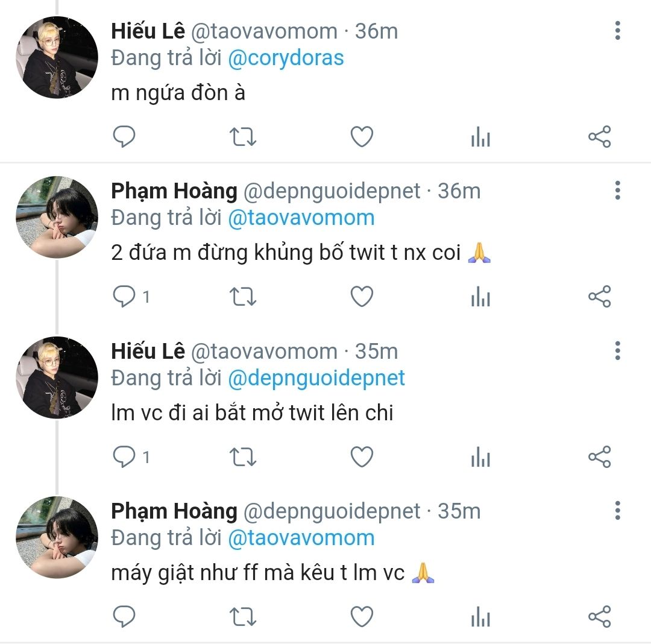Viewport: 651px width, 644px height.
Task: Like the "2 đứa m đừng khủng bố" tweet
Action: (x=362, y=297)
